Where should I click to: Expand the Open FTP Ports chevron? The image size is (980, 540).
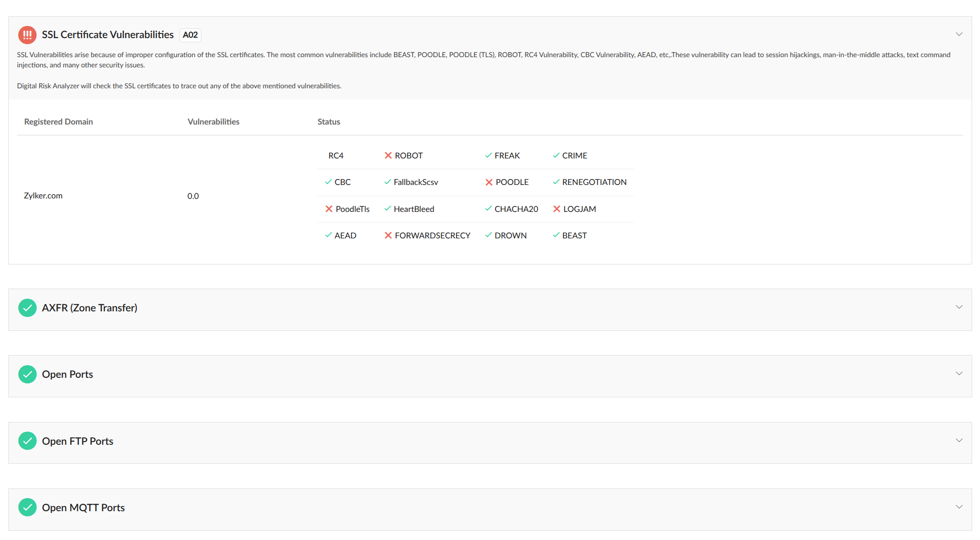(959, 441)
